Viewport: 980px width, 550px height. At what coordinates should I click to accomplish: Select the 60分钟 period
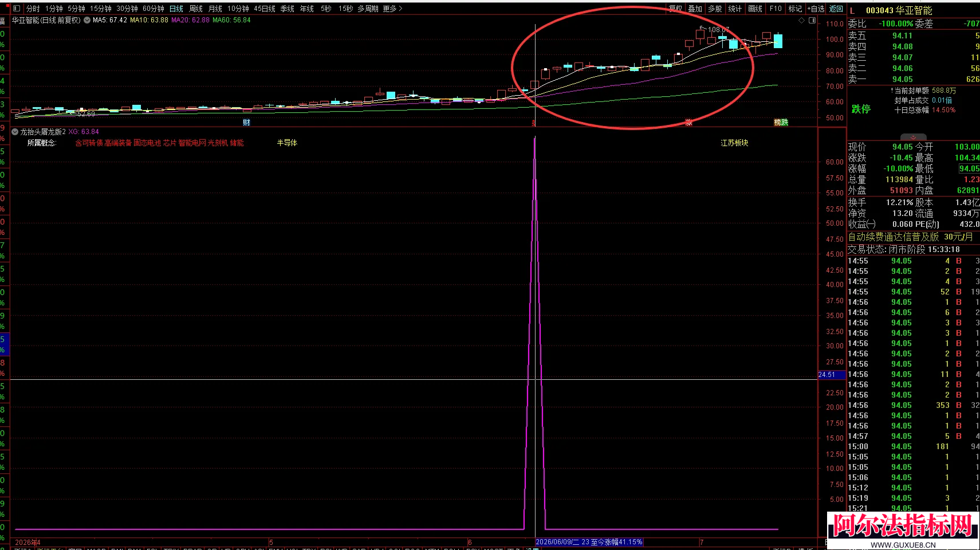(154, 9)
